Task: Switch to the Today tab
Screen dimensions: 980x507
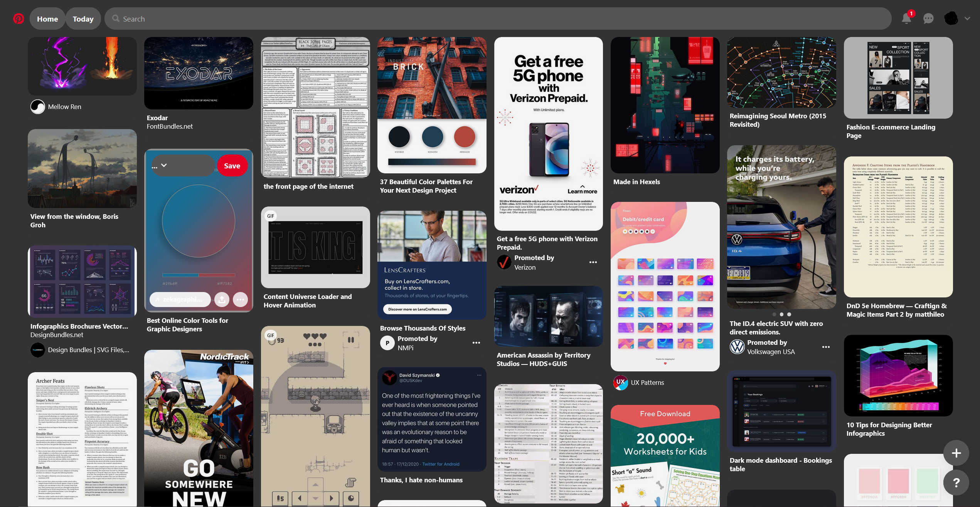Action: [x=83, y=19]
